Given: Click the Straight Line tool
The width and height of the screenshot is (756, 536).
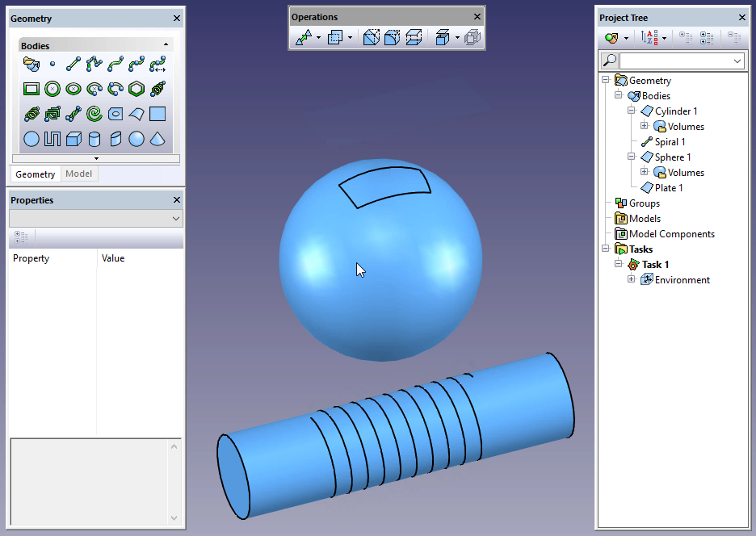Looking at the screenshot, I should [73, 64].
